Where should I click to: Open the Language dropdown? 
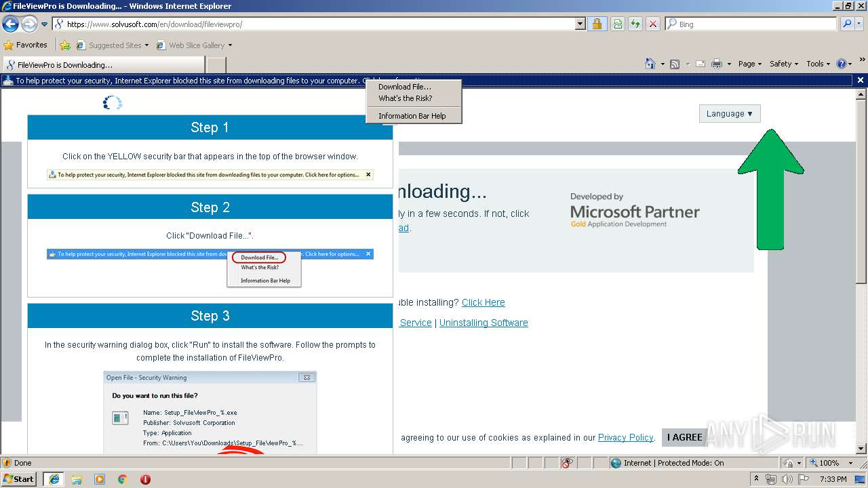point(730,114)
